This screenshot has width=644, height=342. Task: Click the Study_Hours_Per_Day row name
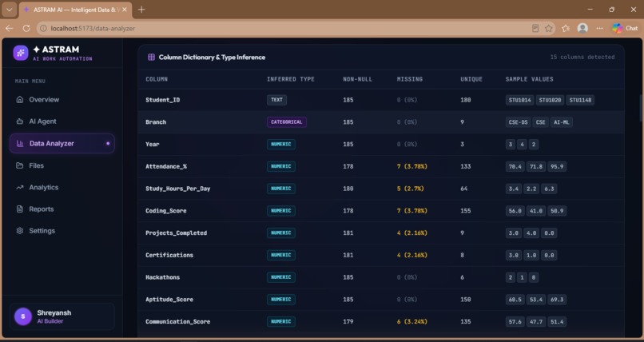178,189
